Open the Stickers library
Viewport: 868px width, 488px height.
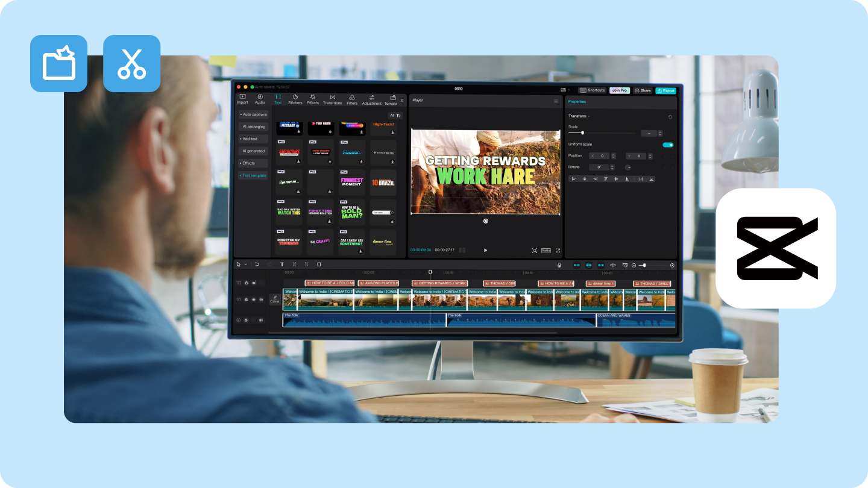[295, 99]
